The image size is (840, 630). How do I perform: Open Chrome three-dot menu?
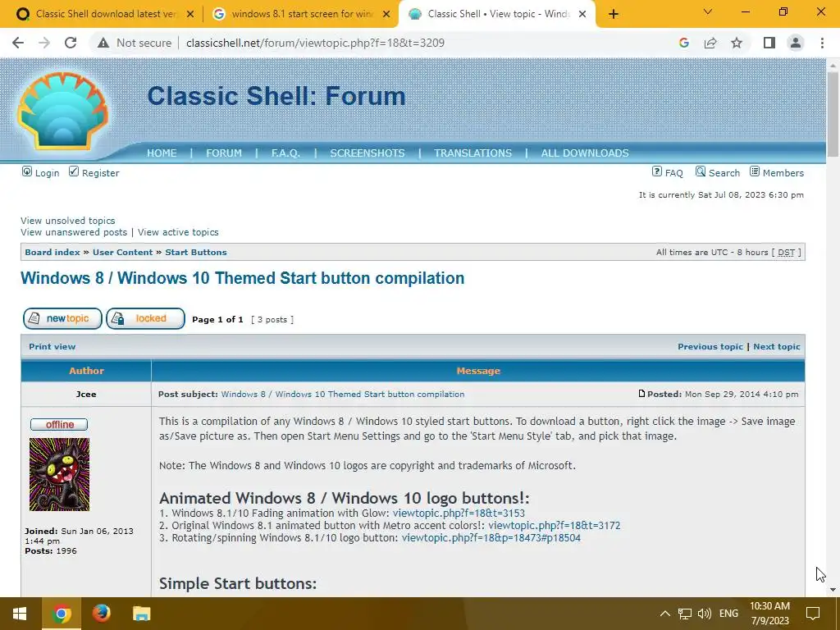[x=822, y=43]
